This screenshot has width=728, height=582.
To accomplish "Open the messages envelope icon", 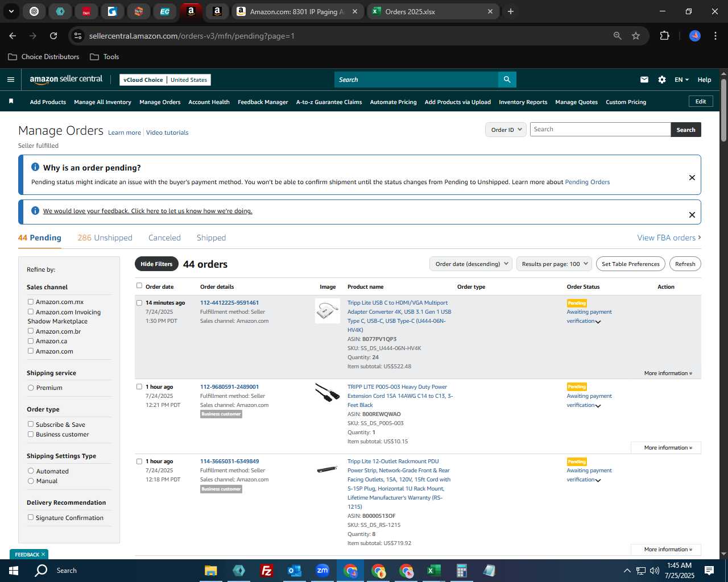I will pos(644,80).
